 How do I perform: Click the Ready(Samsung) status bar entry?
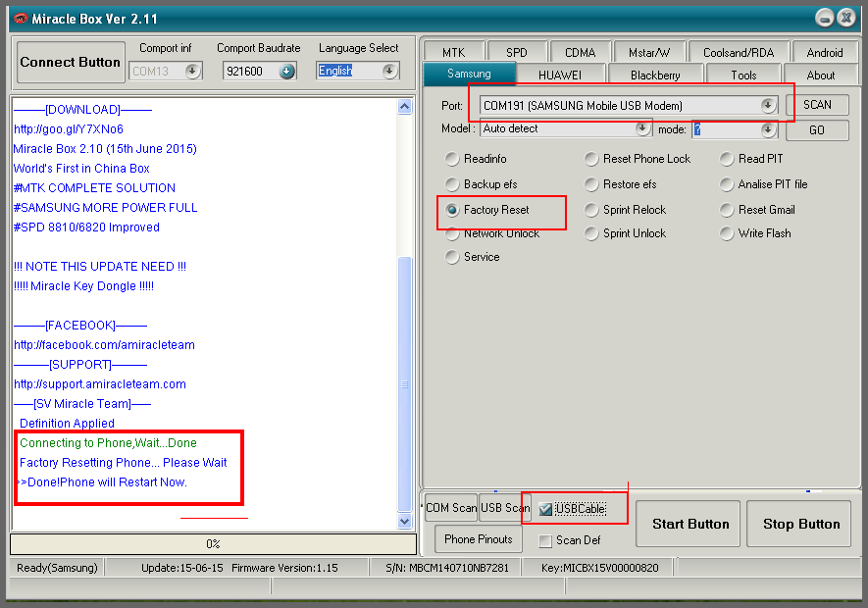pyautogui.click(x=57, y=568)
